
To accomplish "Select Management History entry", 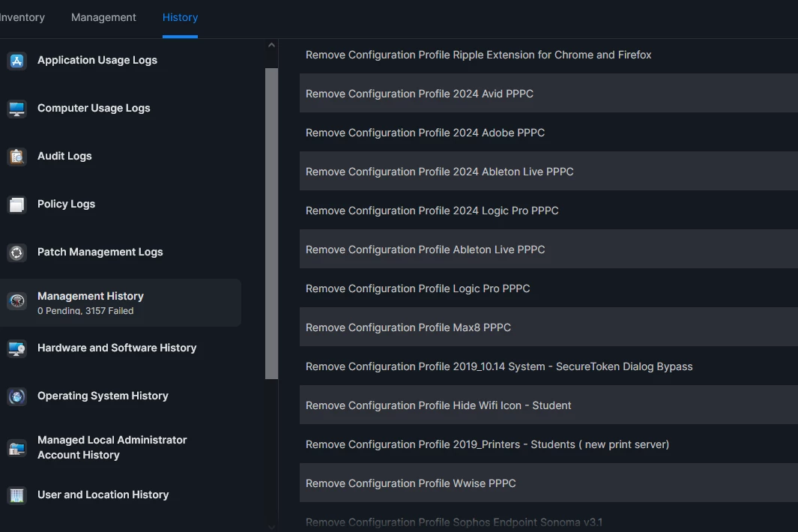I will pos(121,303).
